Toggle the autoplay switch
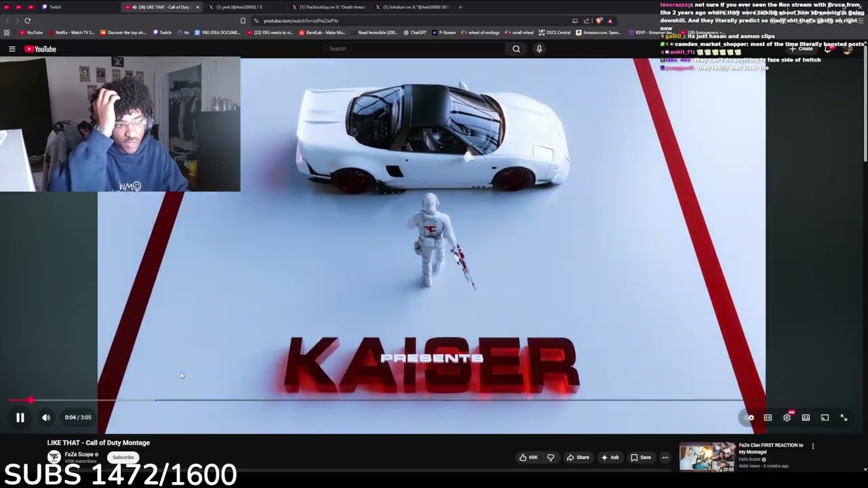 749,418
